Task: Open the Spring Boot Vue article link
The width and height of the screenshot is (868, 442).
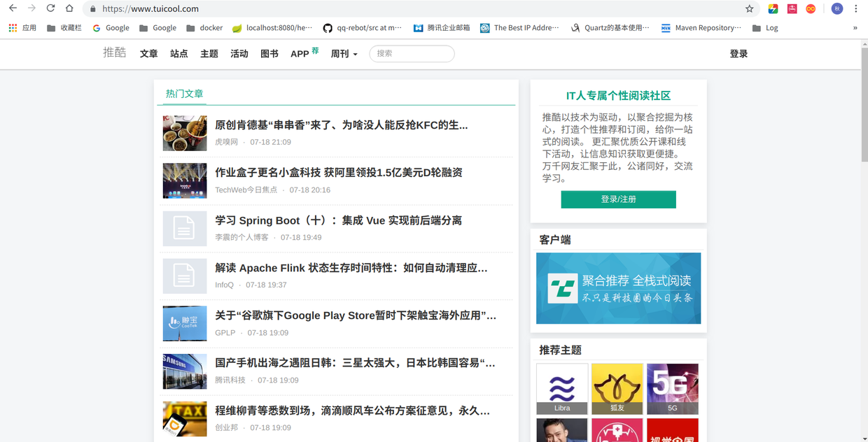Action: (x=339, y=220)
